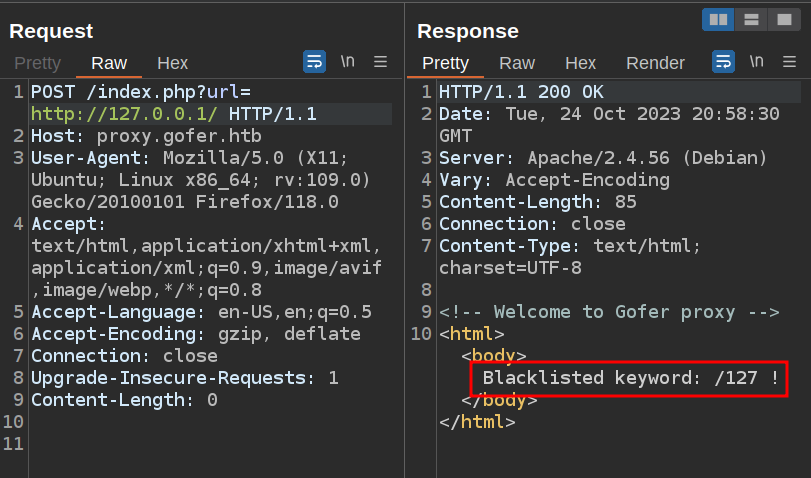Show non-printable characters in Request panel
The width and height of the screenshot is (811, 478).
click(347, 62)
